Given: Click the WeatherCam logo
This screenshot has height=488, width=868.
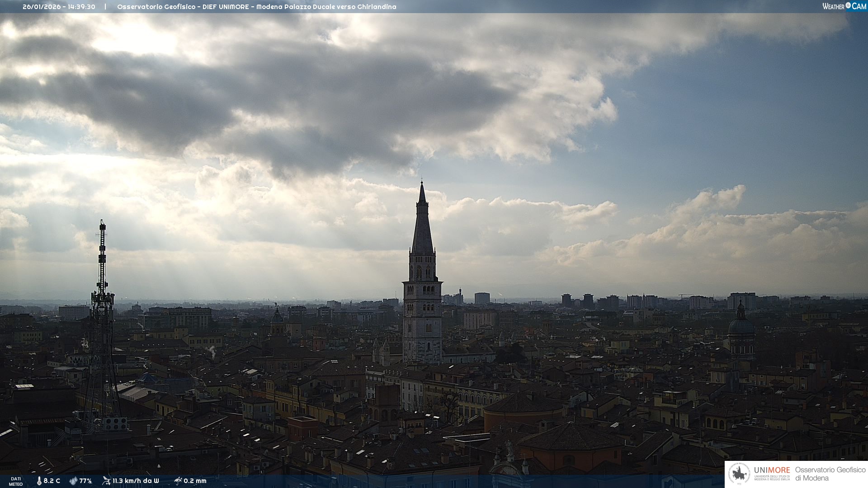Looking at the screenshot, I should (x=844, y=6).
